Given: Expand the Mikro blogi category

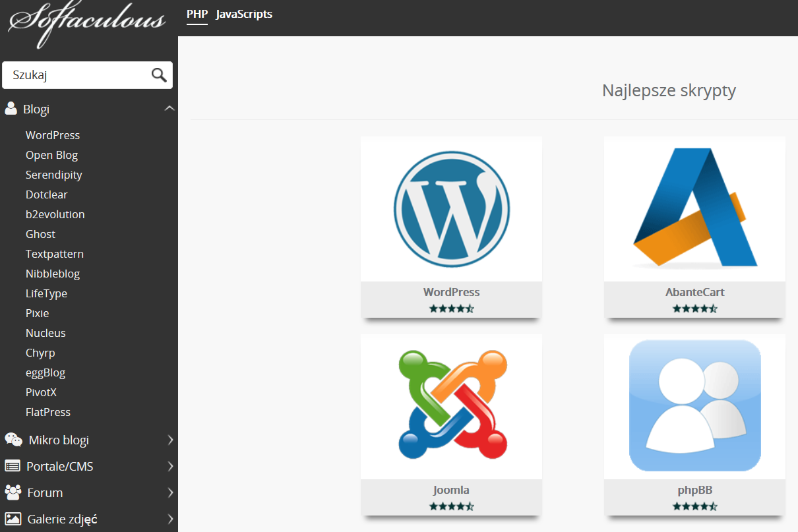Looking at the screenshot, I should pos(170,440).
